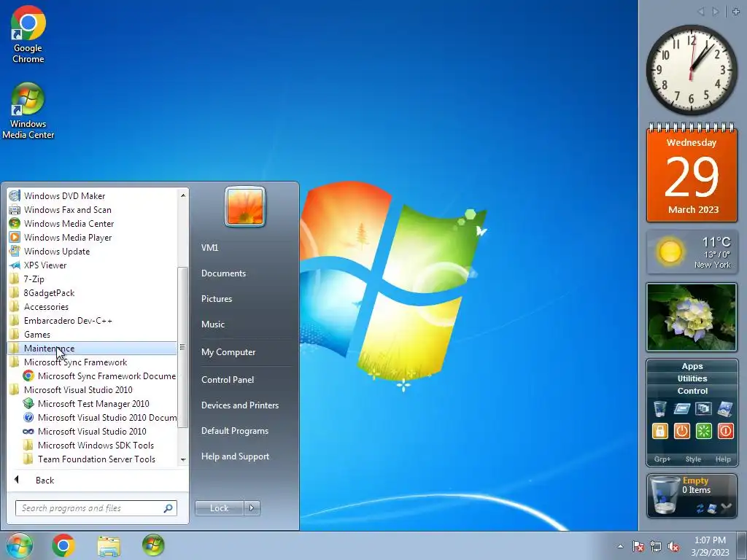Click the user account picture
The height and width of the screenshot is (560, 747).
245,206
